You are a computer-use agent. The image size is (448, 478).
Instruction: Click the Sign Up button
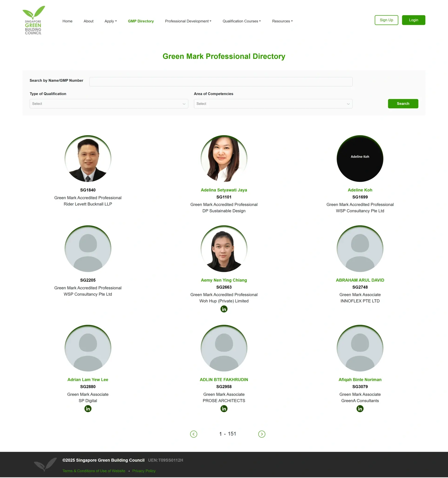tap(386, 20)
